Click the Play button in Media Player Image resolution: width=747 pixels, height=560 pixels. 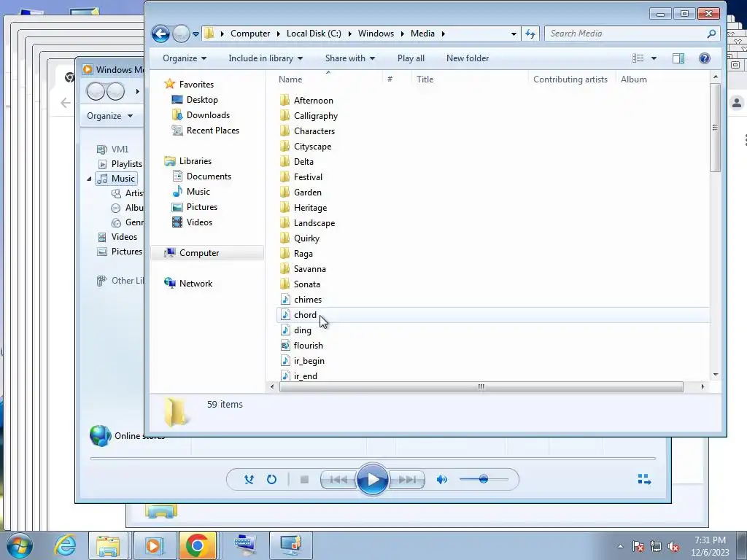[x=373, y=480]
